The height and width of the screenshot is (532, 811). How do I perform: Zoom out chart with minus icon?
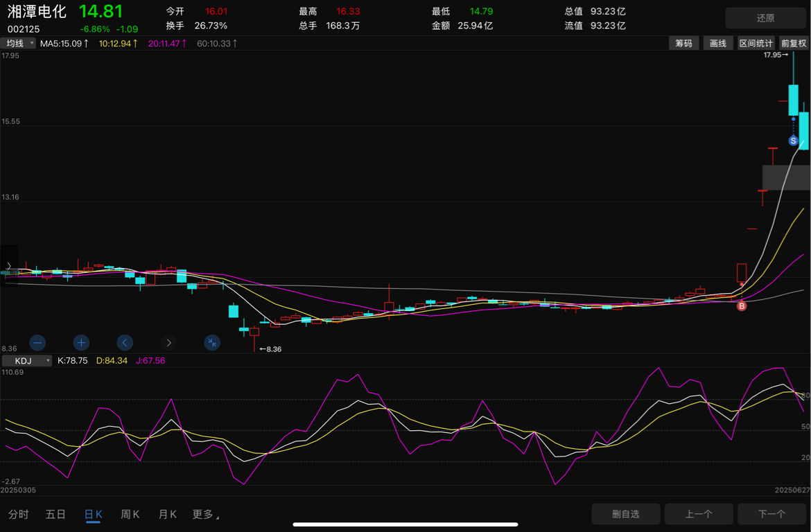37,342
